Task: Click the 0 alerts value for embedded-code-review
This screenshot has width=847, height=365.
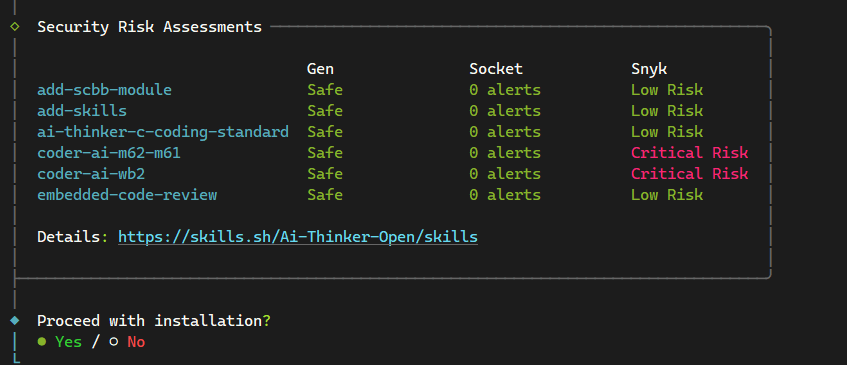Action: [505, 195]
